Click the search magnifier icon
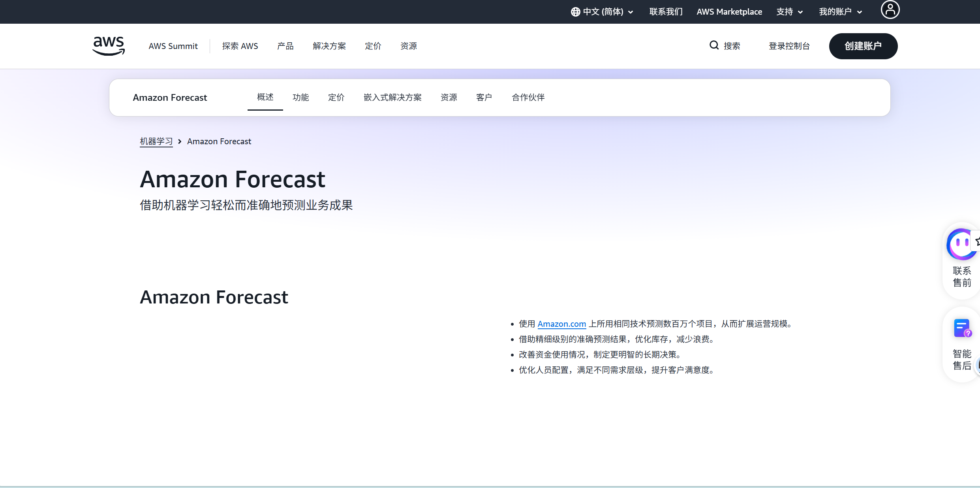The height and width of the screenshot is (488, 980). click(714, 45)
